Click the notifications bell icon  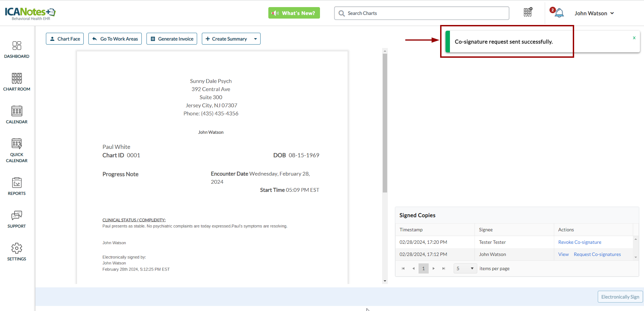(x=559, y=13)
